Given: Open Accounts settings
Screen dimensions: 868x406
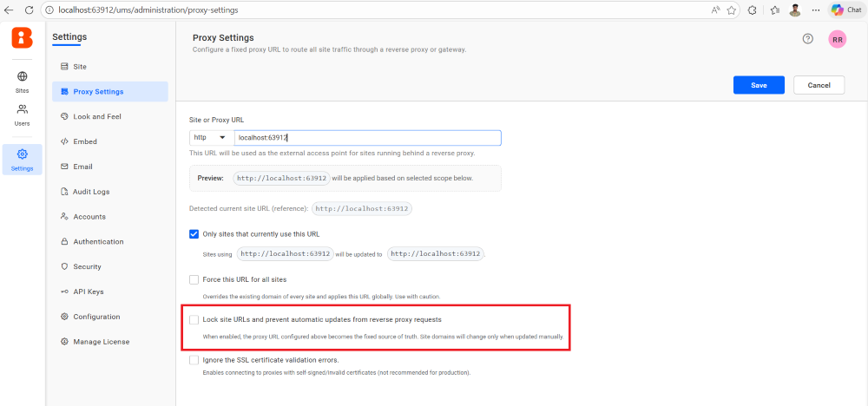Looking at the screenshot, I should click(x=109, y=217).
